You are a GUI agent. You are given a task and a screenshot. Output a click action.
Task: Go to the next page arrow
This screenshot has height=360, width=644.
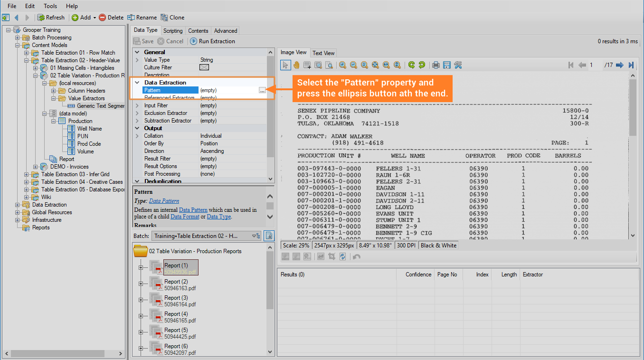click(x=619, y=65)
